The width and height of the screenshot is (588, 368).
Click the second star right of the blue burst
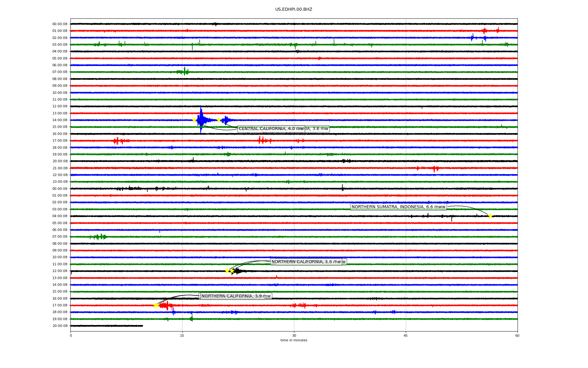tap(219, 120)
